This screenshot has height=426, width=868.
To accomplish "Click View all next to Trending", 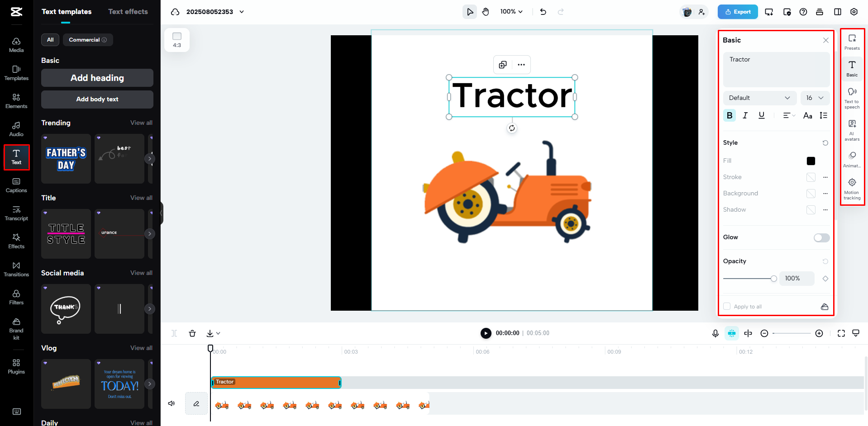I will pyautogui.click(x=141, y=123).
